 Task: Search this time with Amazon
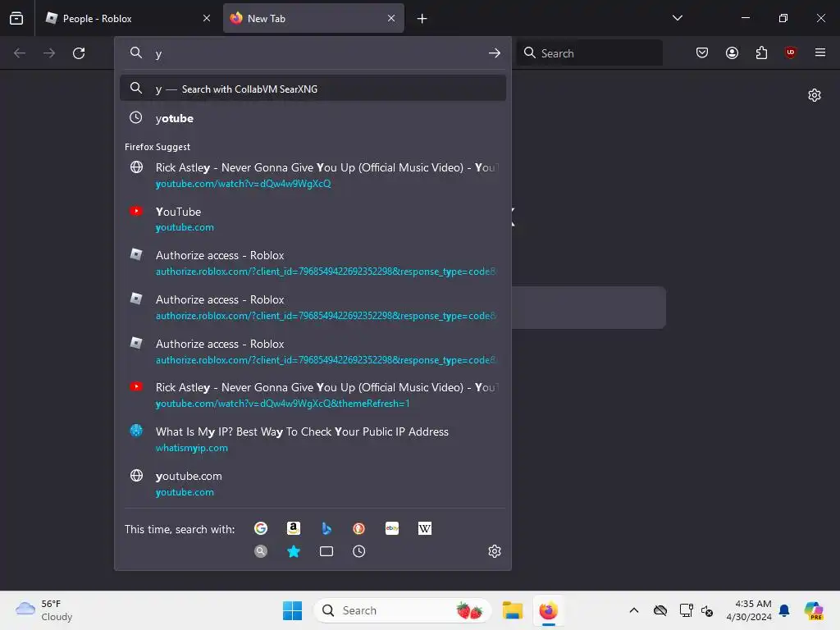(x=294, y=529)
